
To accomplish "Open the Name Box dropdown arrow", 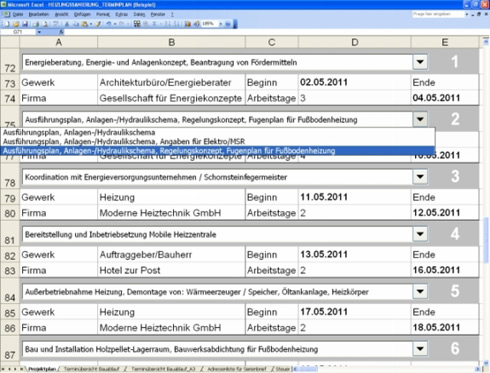I will (x=39, y=32).
